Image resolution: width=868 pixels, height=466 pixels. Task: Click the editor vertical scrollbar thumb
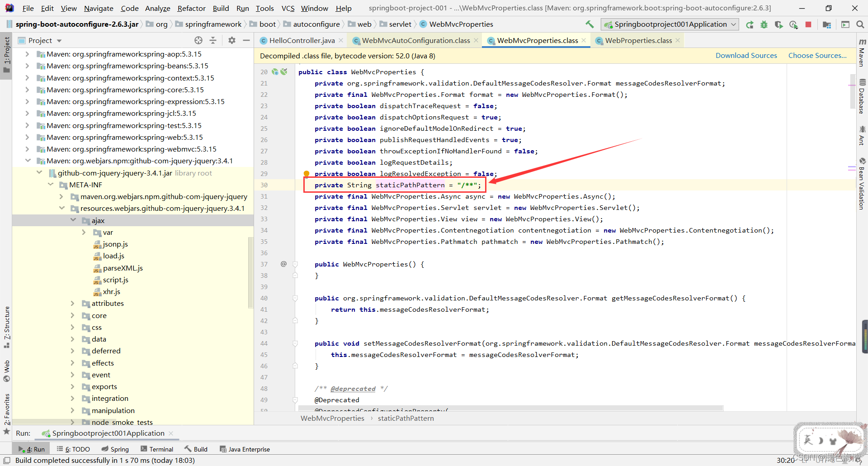[853, 90]
